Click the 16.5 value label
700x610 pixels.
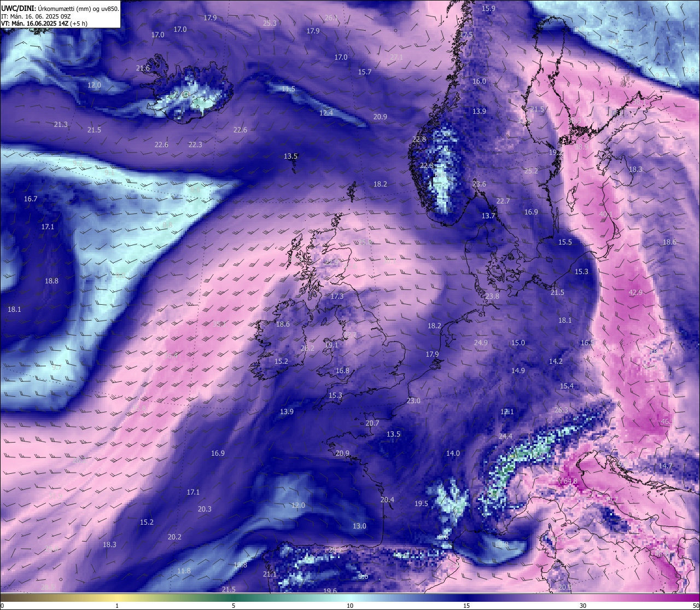(587, 343)
